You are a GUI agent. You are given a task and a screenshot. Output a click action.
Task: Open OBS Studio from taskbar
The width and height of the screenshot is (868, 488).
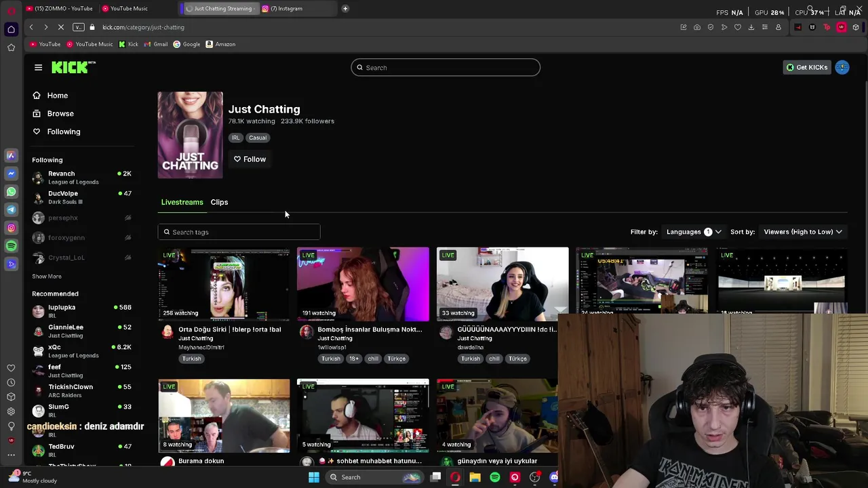pos(535,477)
